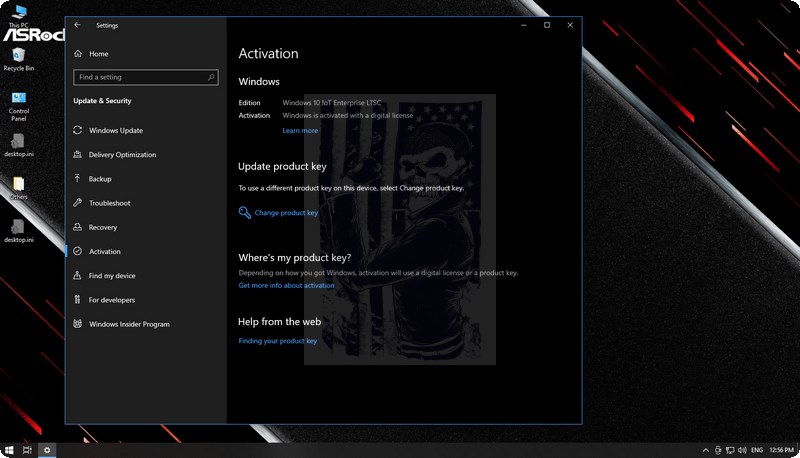The width and height of the screenshot is (800, 458).
Task: Open the volume speaker tray icon
Action: pos(742,450)
